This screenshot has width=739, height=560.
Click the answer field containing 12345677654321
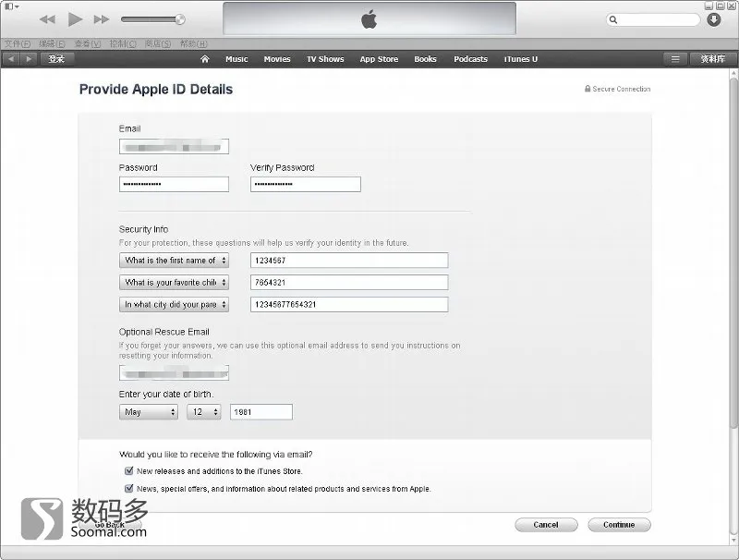(349, 305)
